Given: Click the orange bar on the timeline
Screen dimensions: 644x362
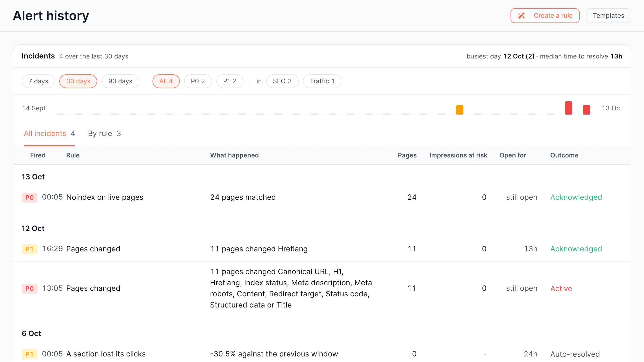Looking at the screenshot, I should 460,110.
